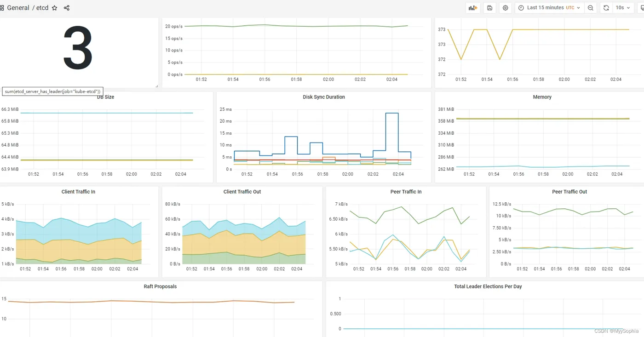Open the share dashboard icon
Image resolution: width=644 pixels, height=337 pixels.
[67, 8]
